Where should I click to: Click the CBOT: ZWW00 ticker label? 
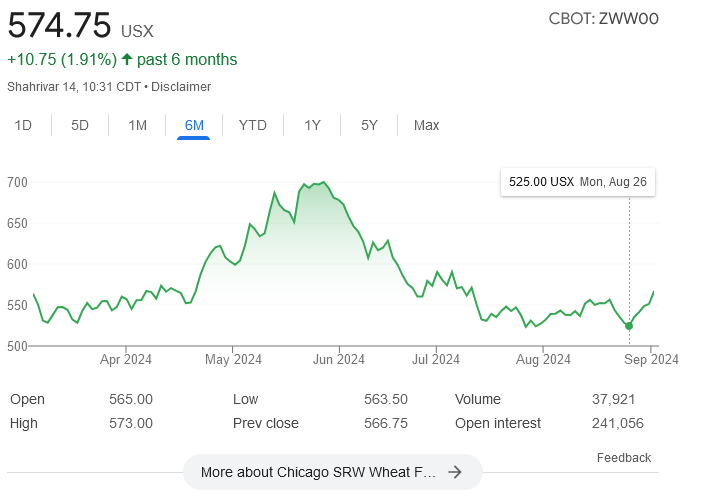tap(604, 19)
